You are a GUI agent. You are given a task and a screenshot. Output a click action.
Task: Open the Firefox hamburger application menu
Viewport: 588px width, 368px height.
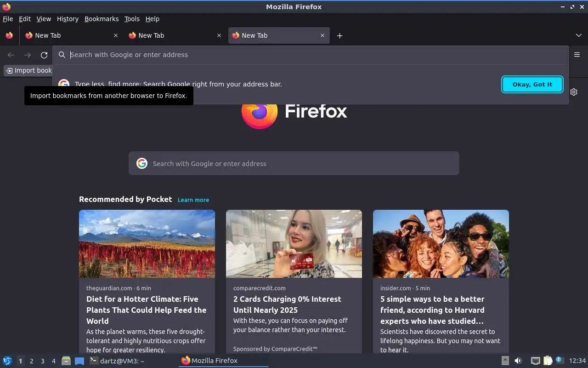[x=577, y=54]
